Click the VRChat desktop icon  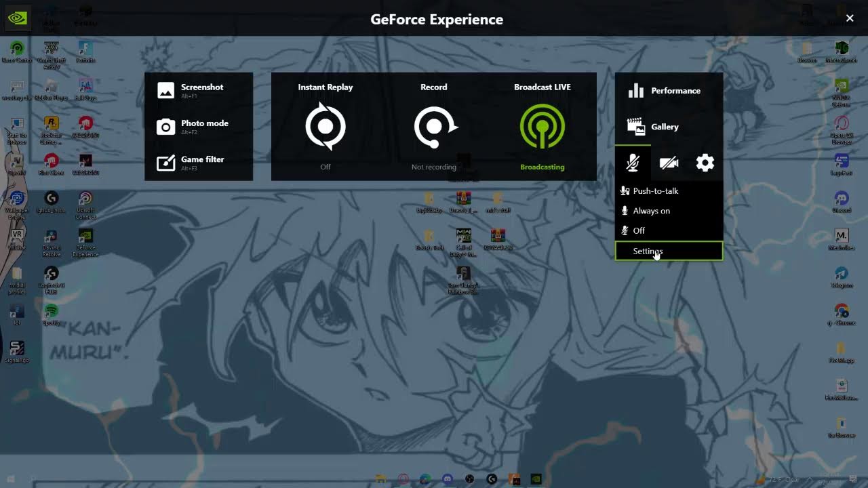[x=17, y=239]
